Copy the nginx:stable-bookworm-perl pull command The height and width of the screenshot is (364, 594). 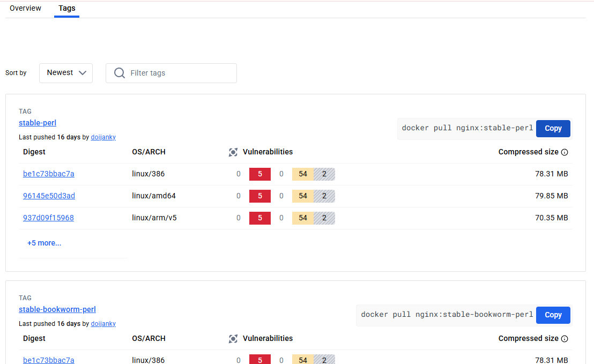[x=553, y=315]
